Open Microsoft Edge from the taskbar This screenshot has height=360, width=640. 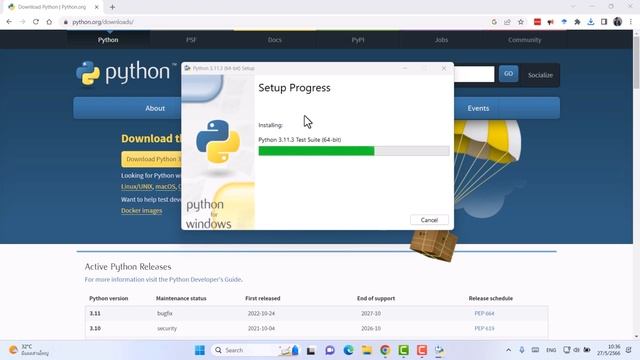[348, 350]
